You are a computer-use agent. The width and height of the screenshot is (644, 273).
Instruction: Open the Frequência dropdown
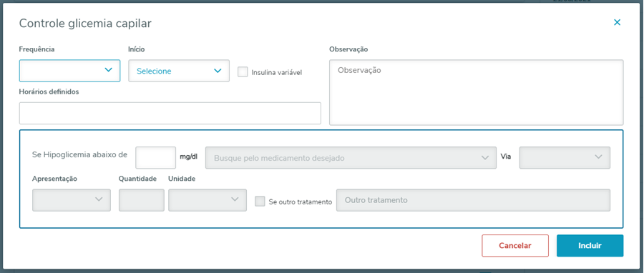coord(70,71)
